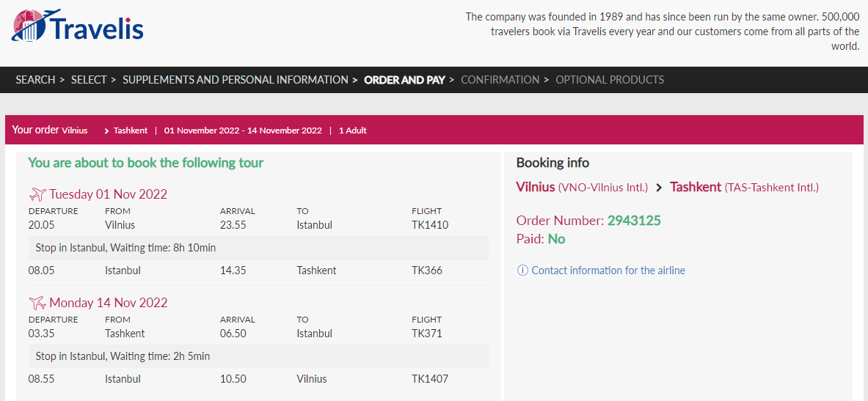Go to the SEARCH step
The width and height of the screenshot is (868, 401).
click(x=35, y=80)
